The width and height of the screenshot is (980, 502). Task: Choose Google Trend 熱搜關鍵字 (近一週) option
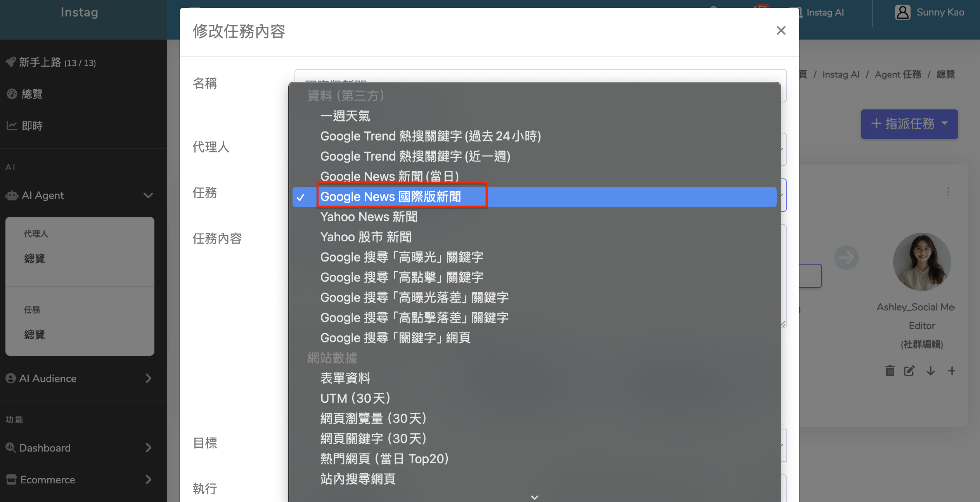[415, 156]
